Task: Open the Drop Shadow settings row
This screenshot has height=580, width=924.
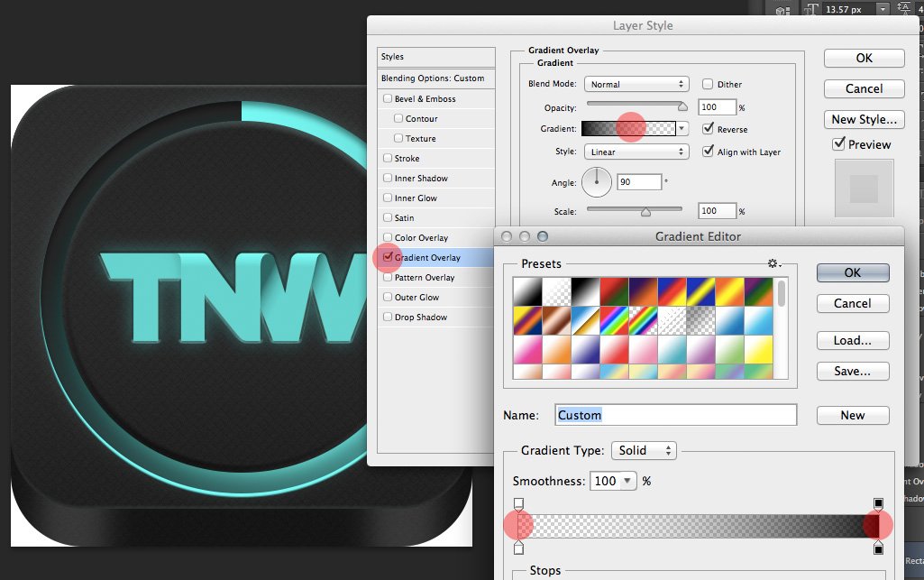Action: coord(436,317)
